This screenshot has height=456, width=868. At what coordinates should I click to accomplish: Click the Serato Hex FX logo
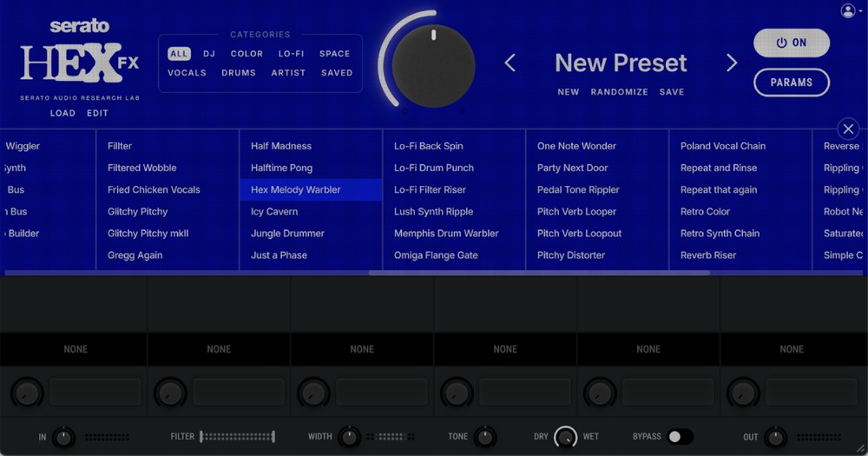(x=80, y=61)
